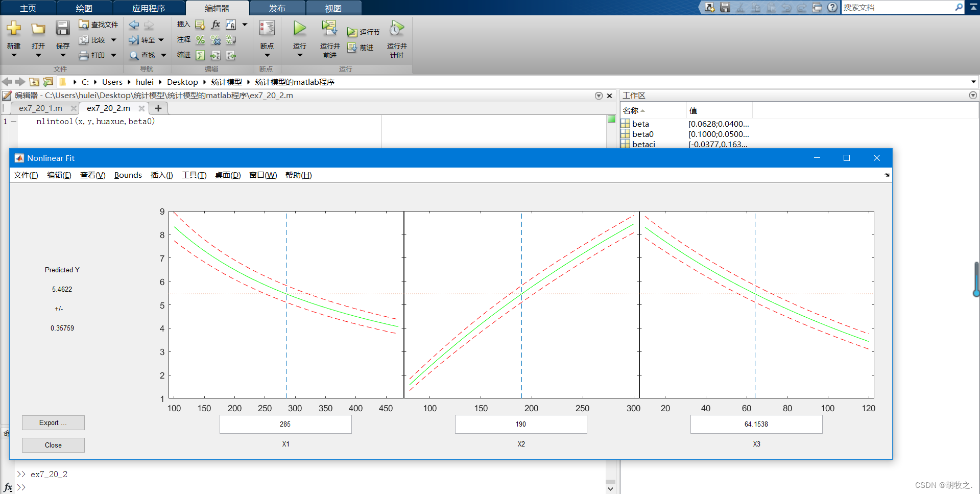The height and width of the screenshot is (494, 980).
Task: Expand the 比较 dropdown arrow
Action: pyautogui.click(x=113, y=40)
